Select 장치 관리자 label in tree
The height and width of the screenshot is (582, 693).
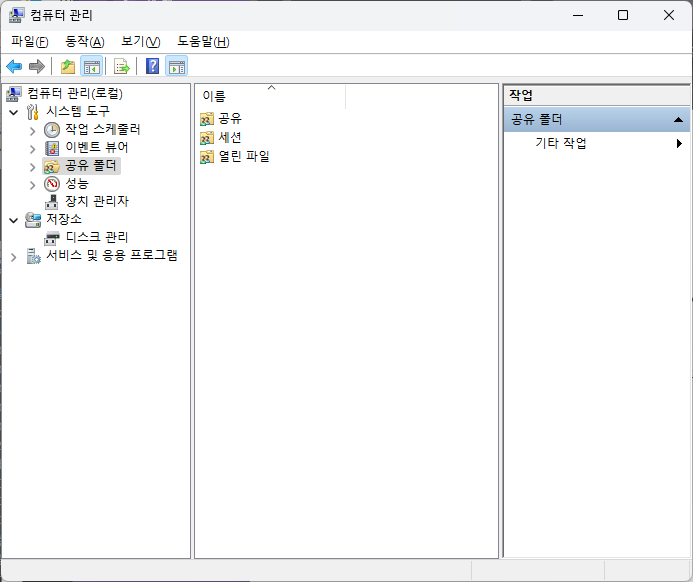(97, 201)
